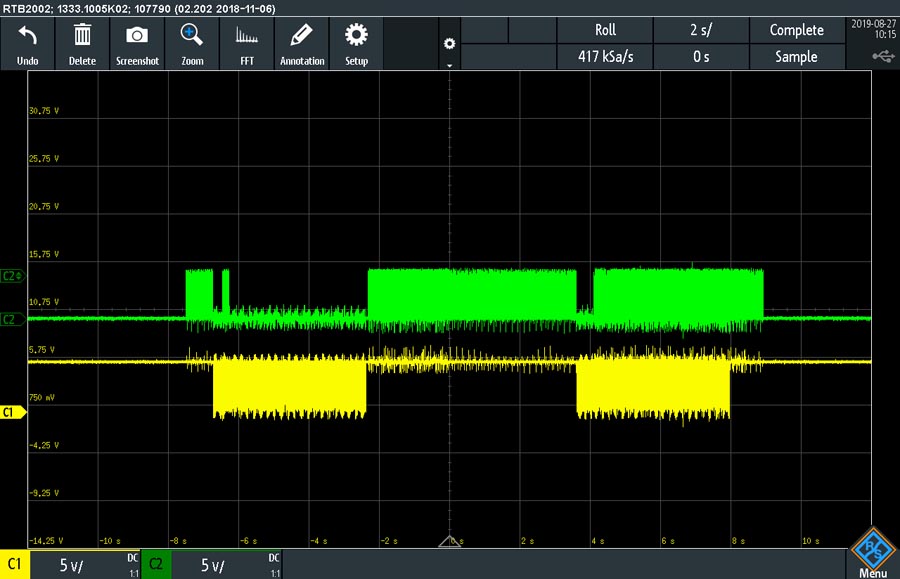Click the -14.25 V axis label
The image size is (900, 579).
[46, 541]
